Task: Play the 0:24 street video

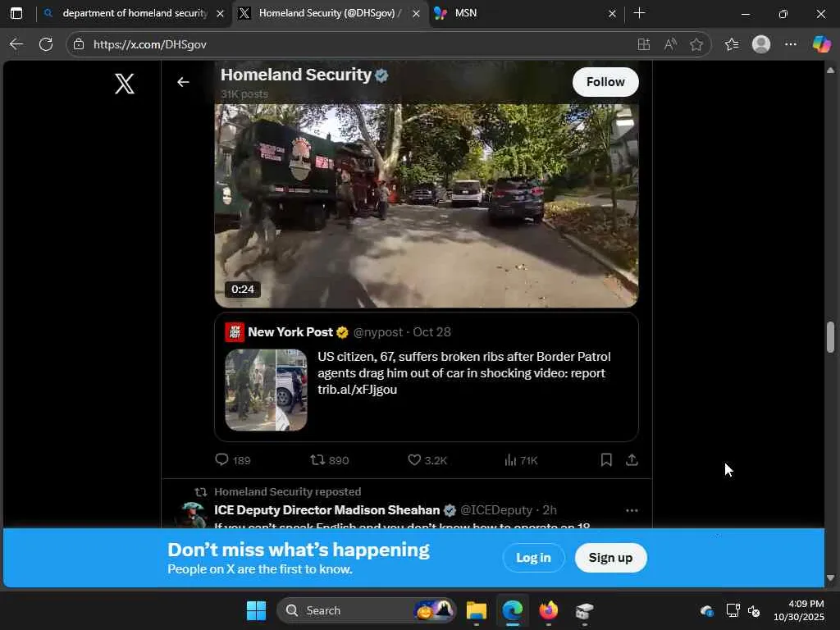Action: (x=427, y=206)
